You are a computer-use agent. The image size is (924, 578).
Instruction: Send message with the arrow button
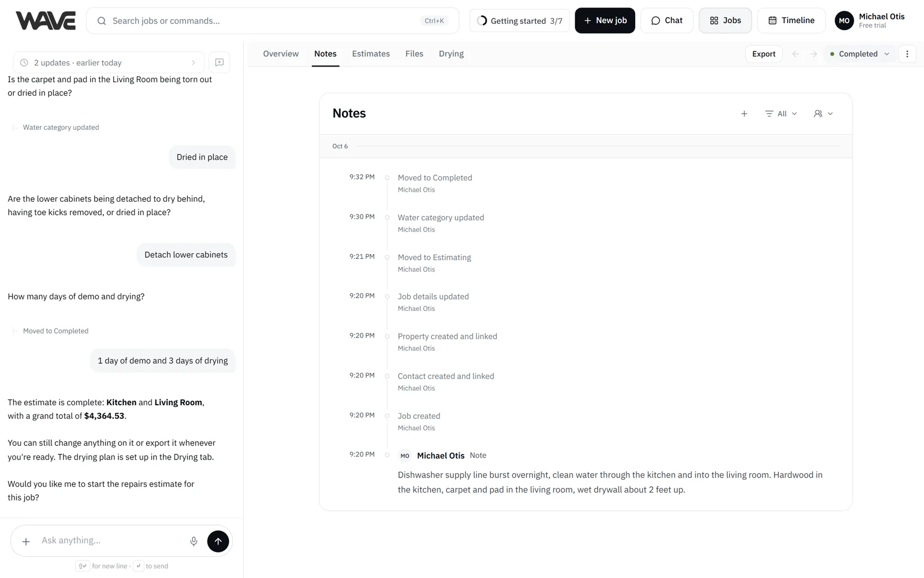tap(218, 542)
